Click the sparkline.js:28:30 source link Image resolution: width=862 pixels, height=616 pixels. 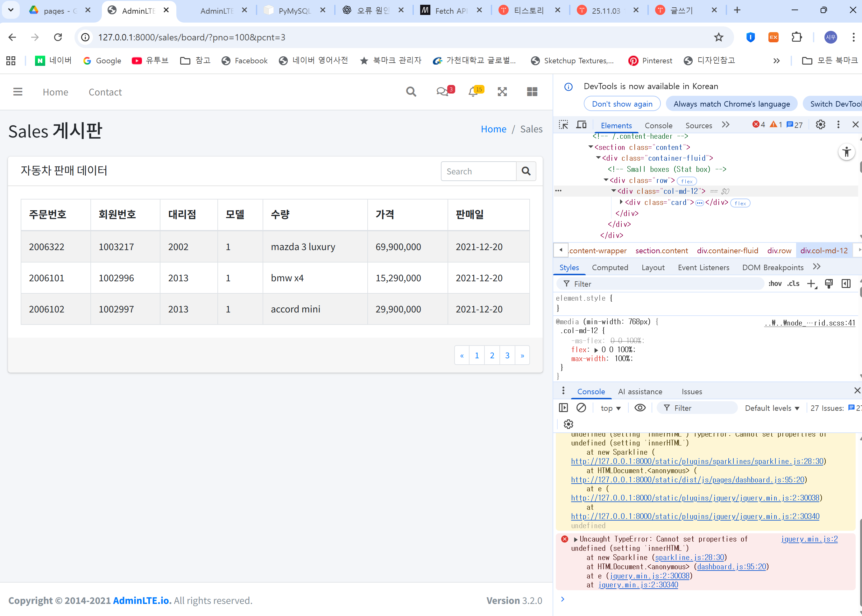pos(690,557)
